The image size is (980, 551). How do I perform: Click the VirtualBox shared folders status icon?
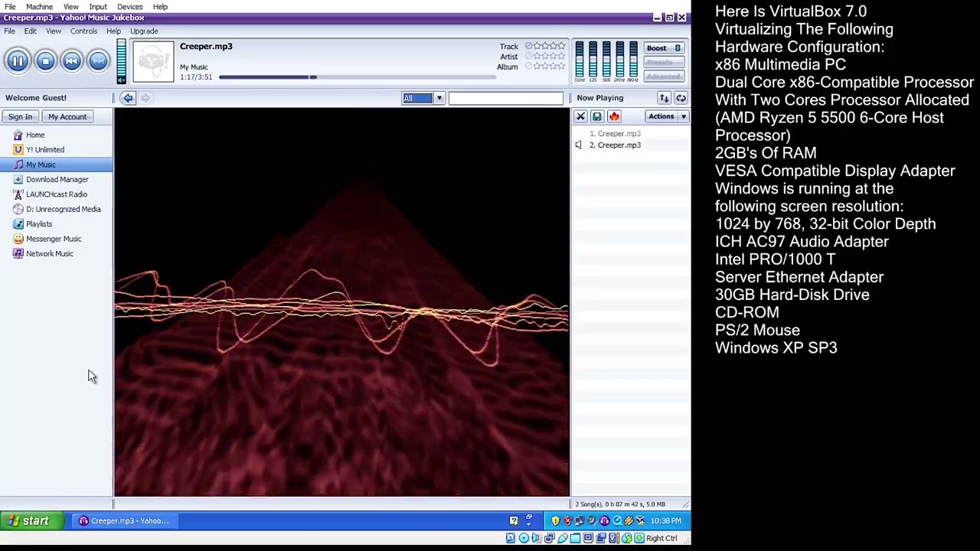point(575,538)
